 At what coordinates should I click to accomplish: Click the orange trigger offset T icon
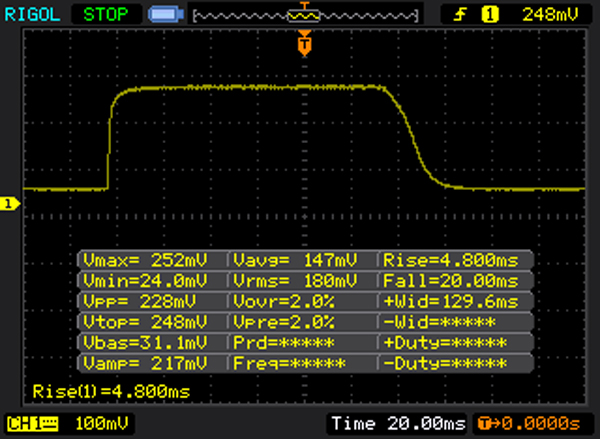[x=483, y=421]
